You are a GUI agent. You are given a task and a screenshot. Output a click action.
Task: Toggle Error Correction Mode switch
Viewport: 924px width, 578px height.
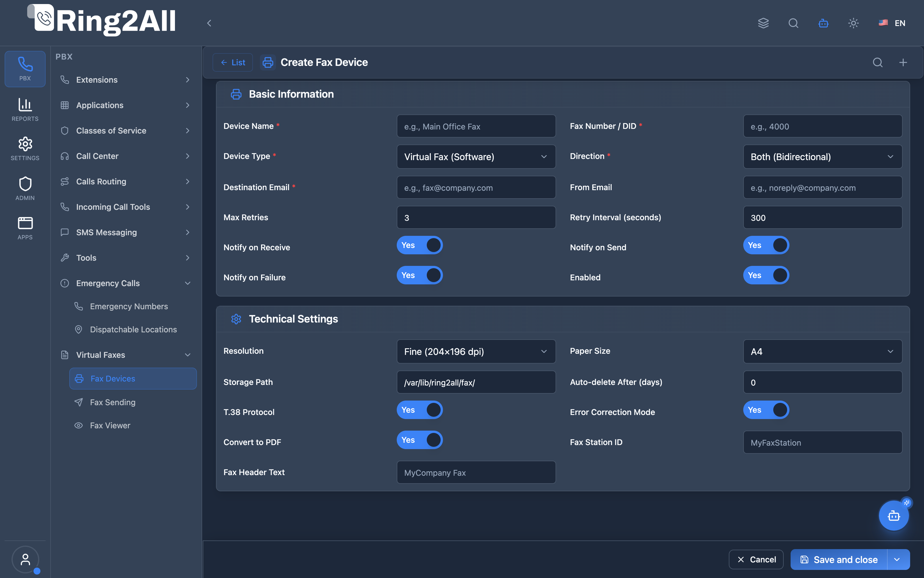click(x=766, y=410)
